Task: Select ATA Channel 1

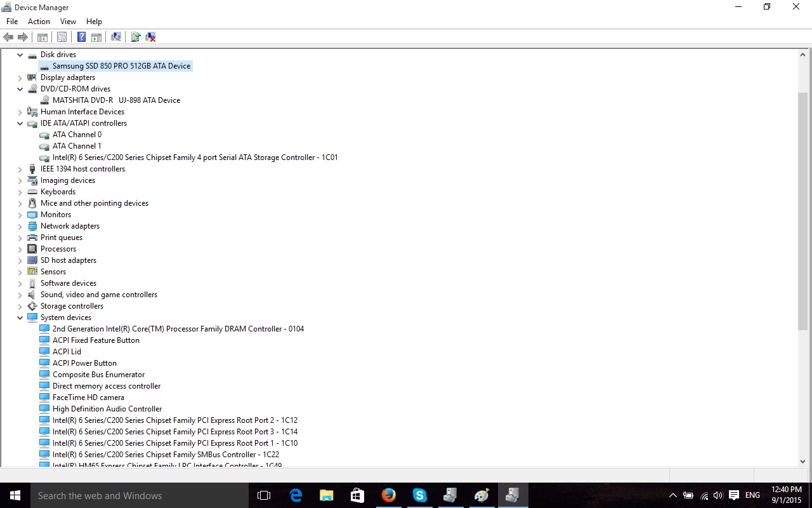Action: [77, 146]
